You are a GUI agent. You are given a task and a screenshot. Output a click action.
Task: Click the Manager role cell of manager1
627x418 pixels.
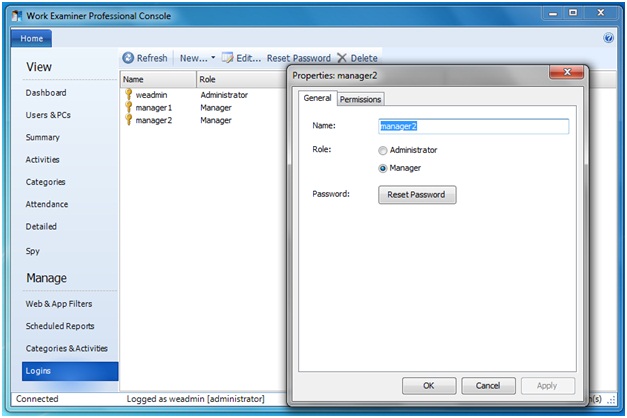tap(216, 108)
